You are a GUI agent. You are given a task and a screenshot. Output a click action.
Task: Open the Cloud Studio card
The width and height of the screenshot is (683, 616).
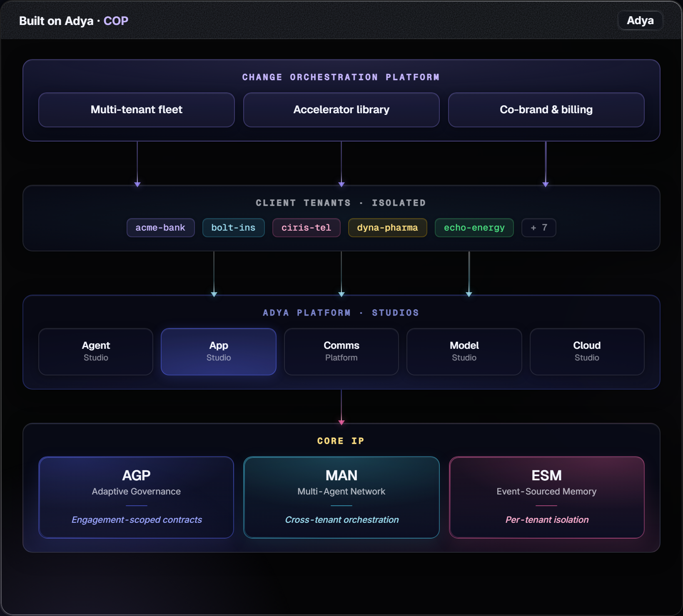coord(587,352)
